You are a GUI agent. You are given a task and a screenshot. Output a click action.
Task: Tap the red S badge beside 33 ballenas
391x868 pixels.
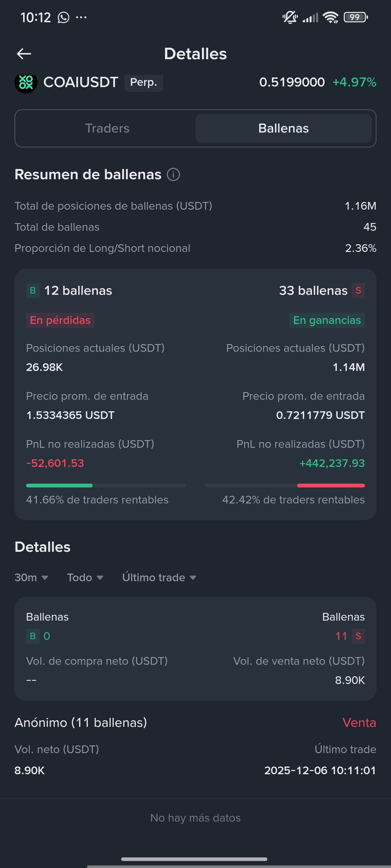[x=358, y=291]
